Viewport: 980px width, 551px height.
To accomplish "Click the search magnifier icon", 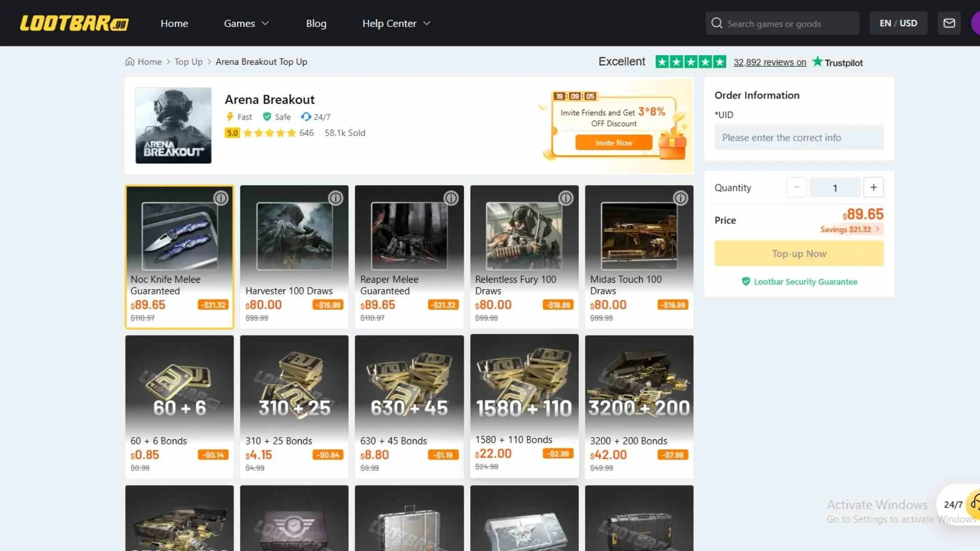I will pyautogui.click(x=717, y=23).
